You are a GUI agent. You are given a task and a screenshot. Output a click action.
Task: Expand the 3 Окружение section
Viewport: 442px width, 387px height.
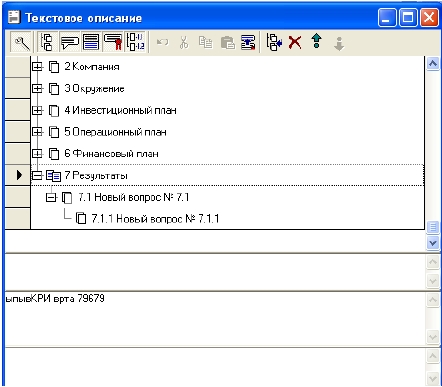pyautogui.click(x=37, y=88)
